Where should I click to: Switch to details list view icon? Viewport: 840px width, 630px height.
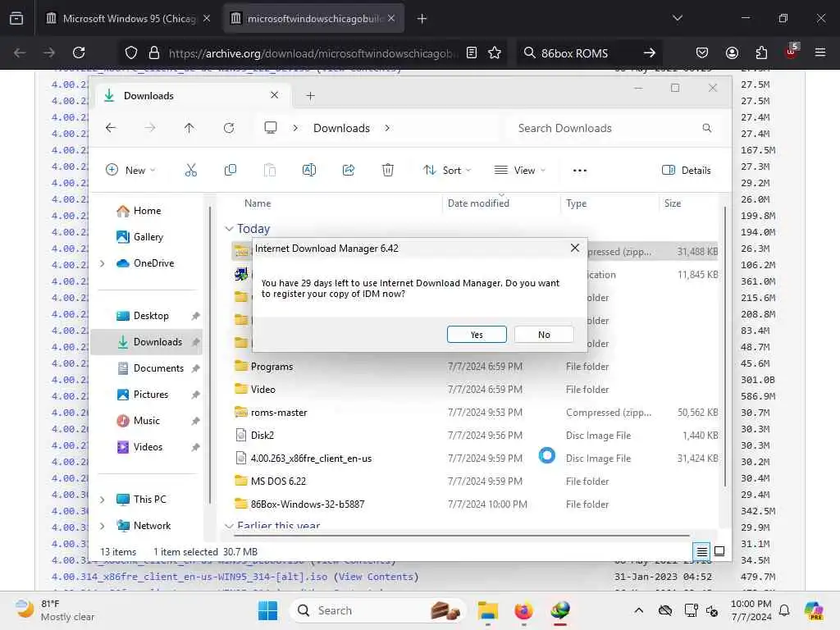702,551
